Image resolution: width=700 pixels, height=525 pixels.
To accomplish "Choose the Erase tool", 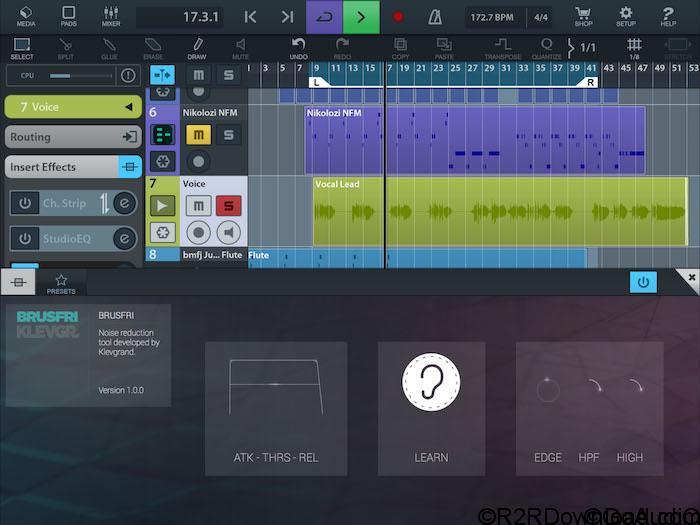I will 153,49.
